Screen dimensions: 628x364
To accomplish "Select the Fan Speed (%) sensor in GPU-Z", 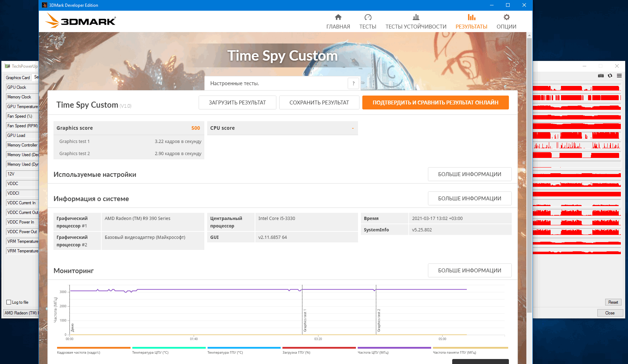I will 22,116.
